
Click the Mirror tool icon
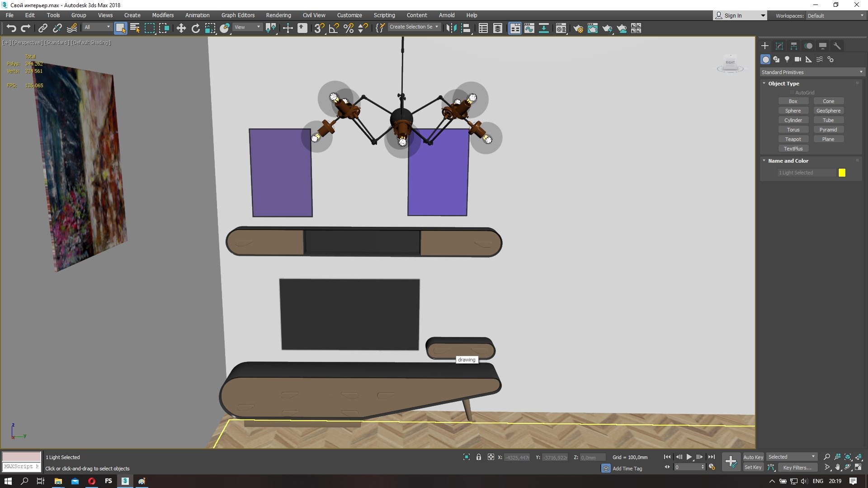(x=451, y=28)
